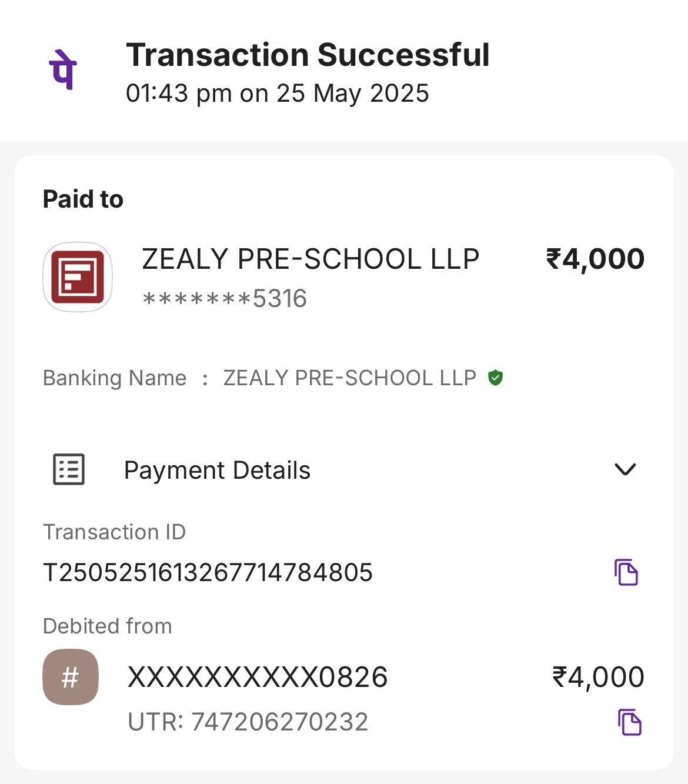Viewport: 688px width, 784px height.
Task: Tap the green verified shield badge
Action: coord(496,378)
